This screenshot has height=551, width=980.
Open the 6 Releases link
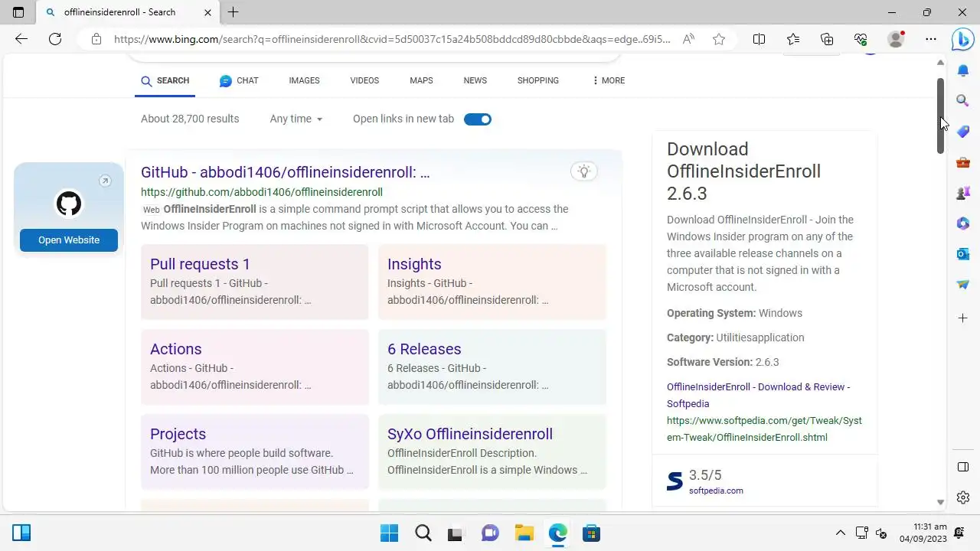tap(424, 349)
